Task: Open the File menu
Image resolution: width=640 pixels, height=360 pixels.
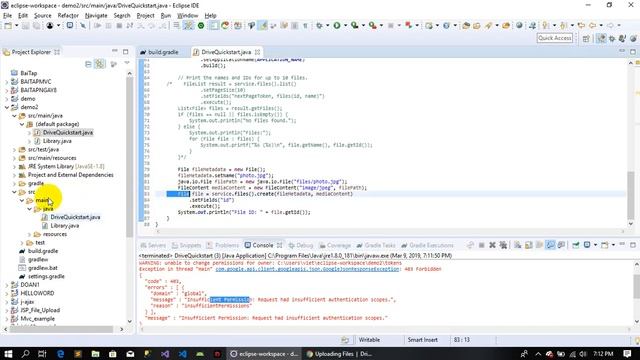Action: pos(7,16)
